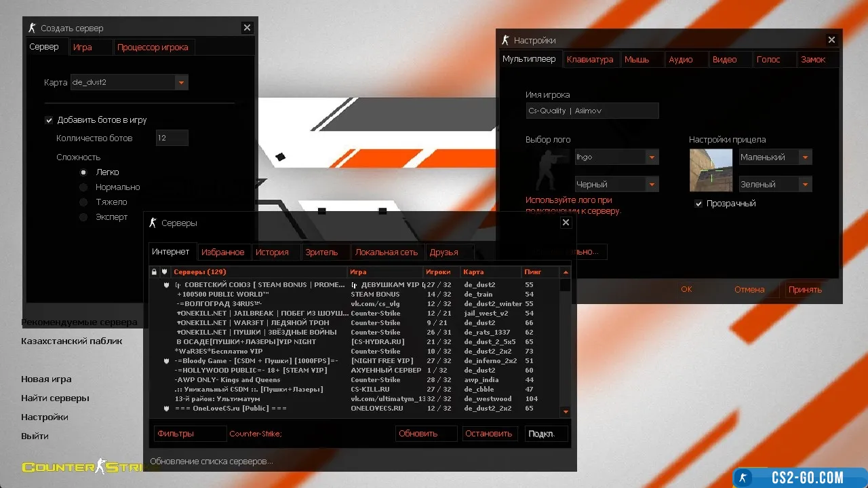Open the de_dust2 map dropdown
The height and width of the screenshot is (488, 868).
click(x=181, y=83)
